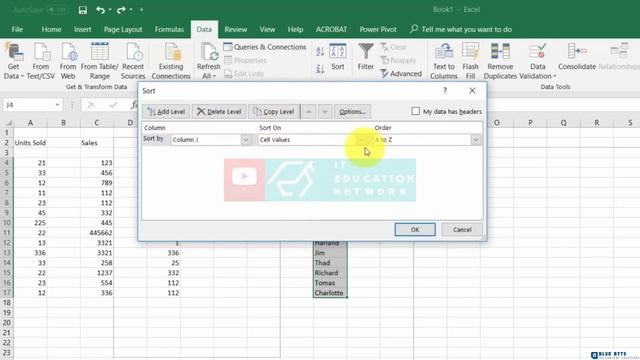Click the Units Sold cell
Viewport: 640px width, 360px height.
pyautogui.click(x=30, y=143)
